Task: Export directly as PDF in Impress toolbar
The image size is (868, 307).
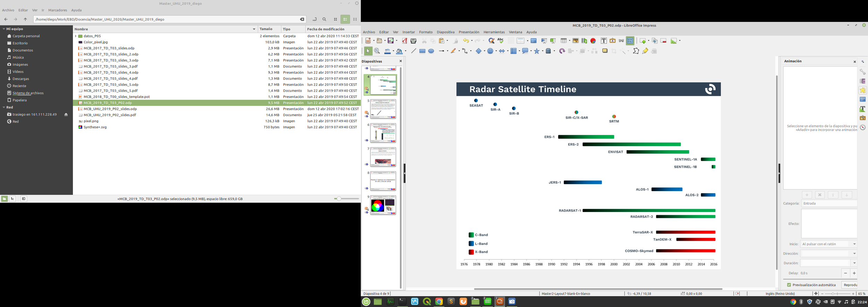Action: 404,41
